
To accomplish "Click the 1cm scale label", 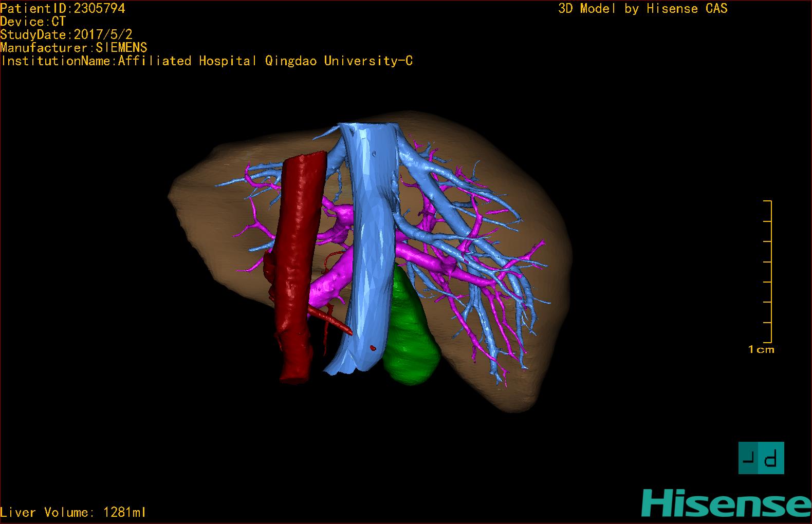I will 761,350.
